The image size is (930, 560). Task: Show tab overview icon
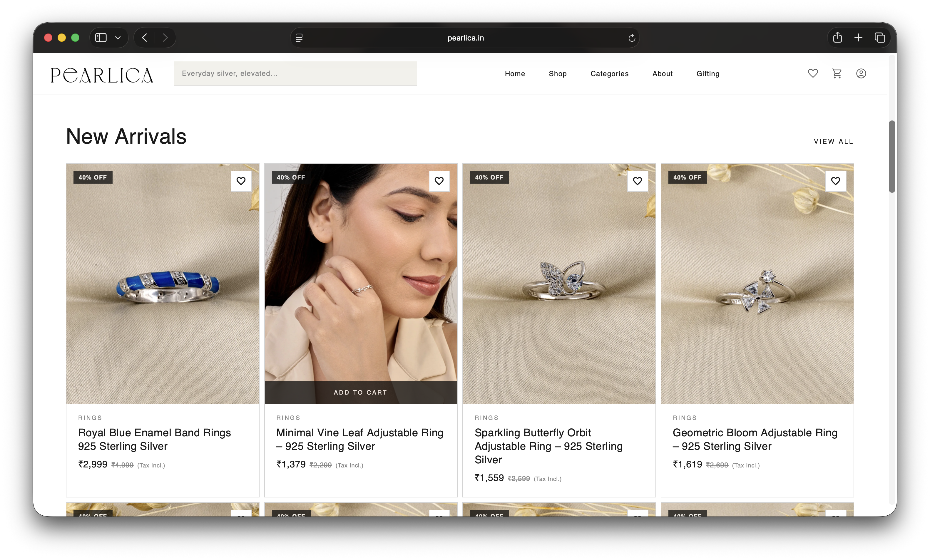point(880,37)
